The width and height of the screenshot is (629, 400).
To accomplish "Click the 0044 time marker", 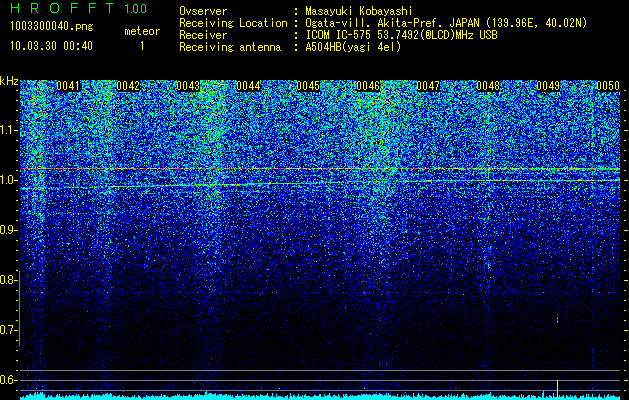I will 248,86.
